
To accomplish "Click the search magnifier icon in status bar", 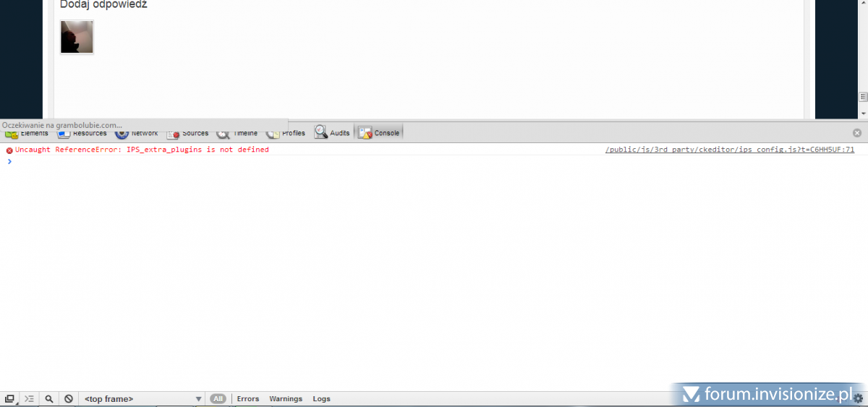I will (x=49, y=398).
